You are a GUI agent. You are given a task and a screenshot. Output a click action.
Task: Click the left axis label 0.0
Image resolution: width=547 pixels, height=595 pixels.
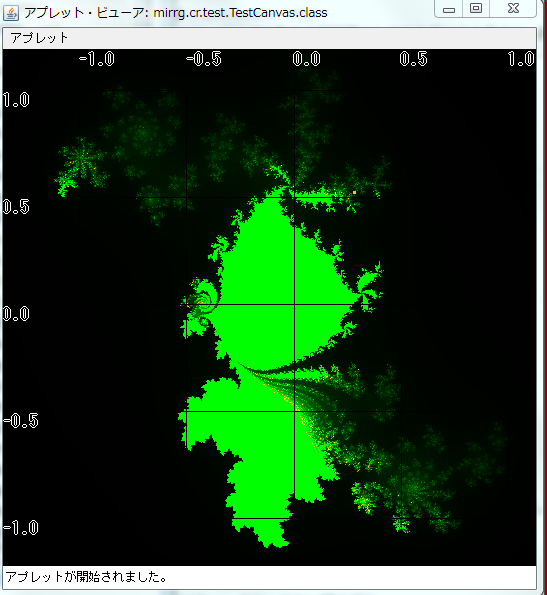[16, 314]
